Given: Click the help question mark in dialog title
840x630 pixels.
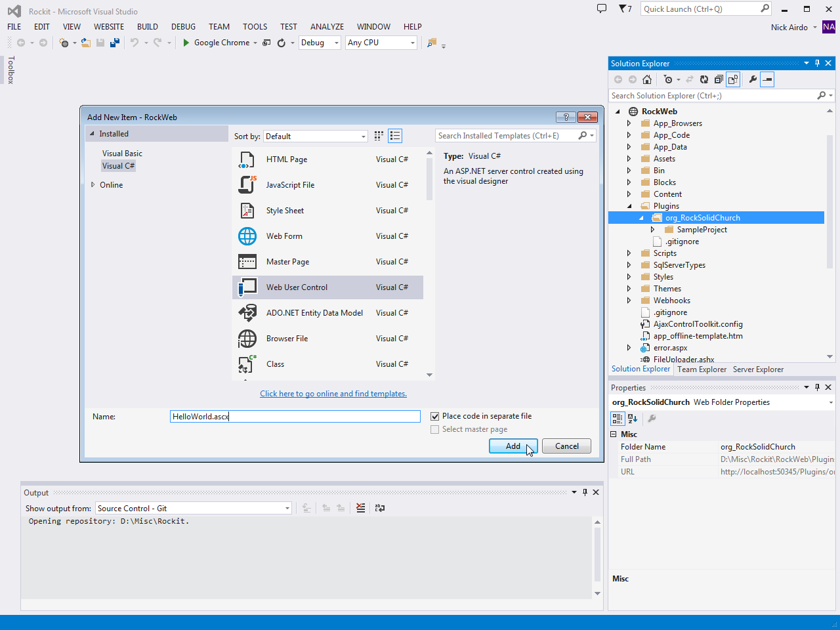Looking at the screenshot, I should (x=566, y=117).
